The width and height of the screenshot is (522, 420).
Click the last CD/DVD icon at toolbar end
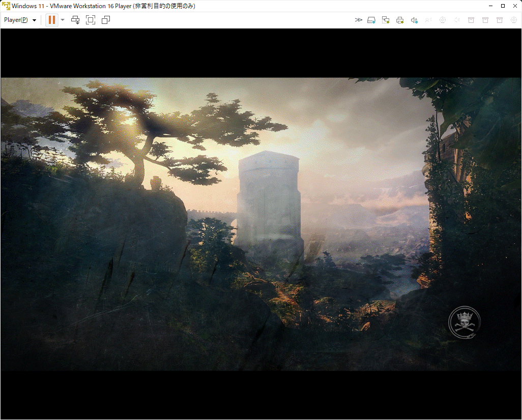click(x=514, y=20)
